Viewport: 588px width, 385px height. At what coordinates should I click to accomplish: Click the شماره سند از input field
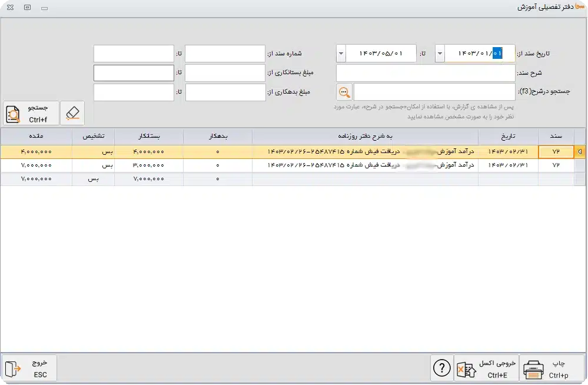pos(225,54)
